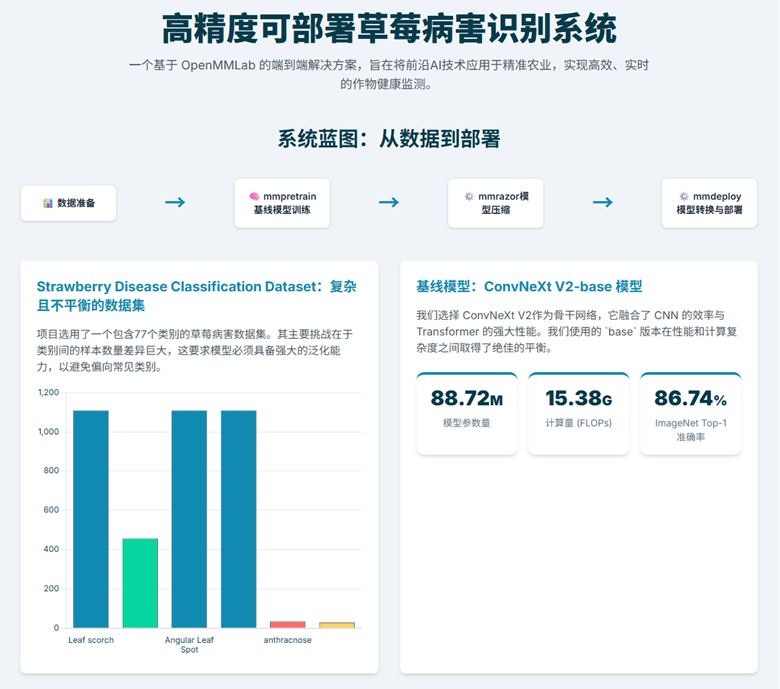780x689 pixels.
Task: Click the blue Leaf scorch bar
Action: (x=91, y=519)
